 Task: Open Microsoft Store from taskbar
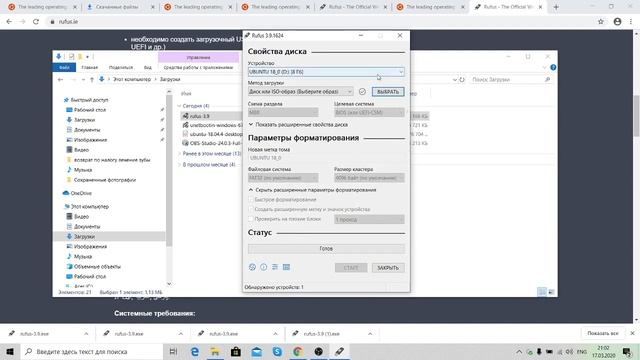(x=236, y=351)
